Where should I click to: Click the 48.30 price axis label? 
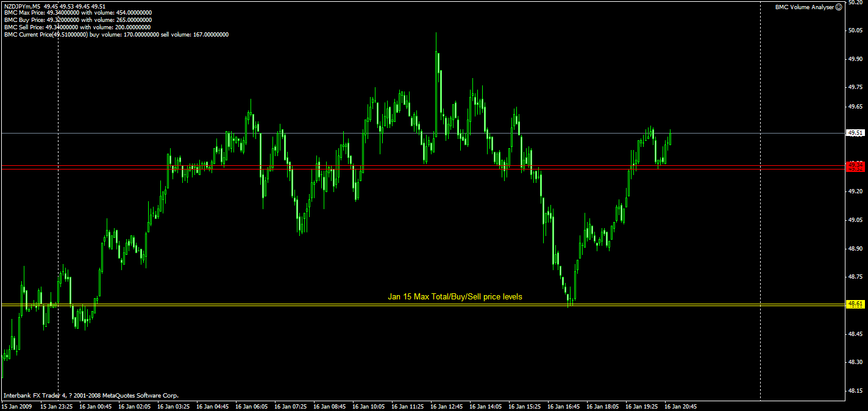pyautogui.click(x=855, y=362)
